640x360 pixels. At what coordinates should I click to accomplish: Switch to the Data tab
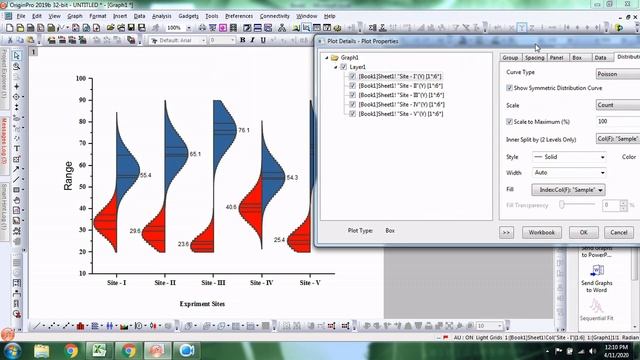pyautogui.click(x=600, y=58)
